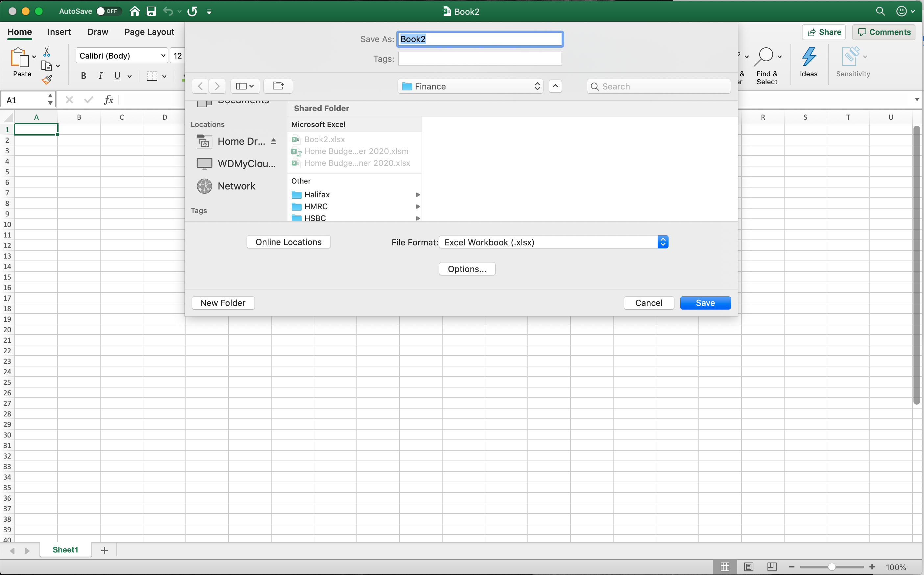Click the new folder icon in dialog toolbar
This screenshot has height=575, width=924.
point(278,86)
